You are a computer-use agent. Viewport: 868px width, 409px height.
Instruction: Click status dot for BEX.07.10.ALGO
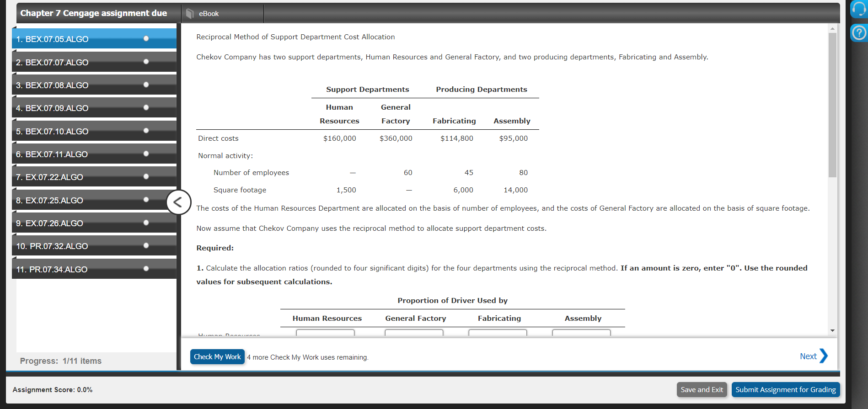(146, 131)
